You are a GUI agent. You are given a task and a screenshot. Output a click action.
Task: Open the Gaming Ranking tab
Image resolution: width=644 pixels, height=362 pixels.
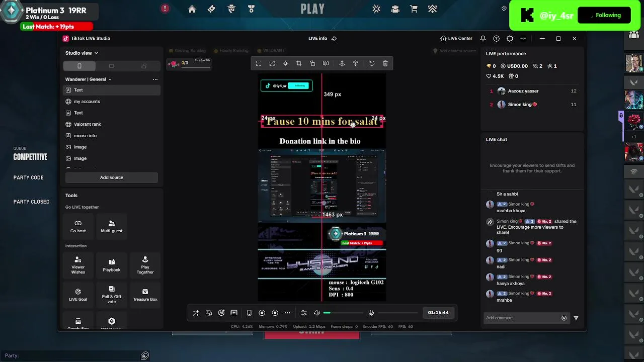(x=187, y=51)
